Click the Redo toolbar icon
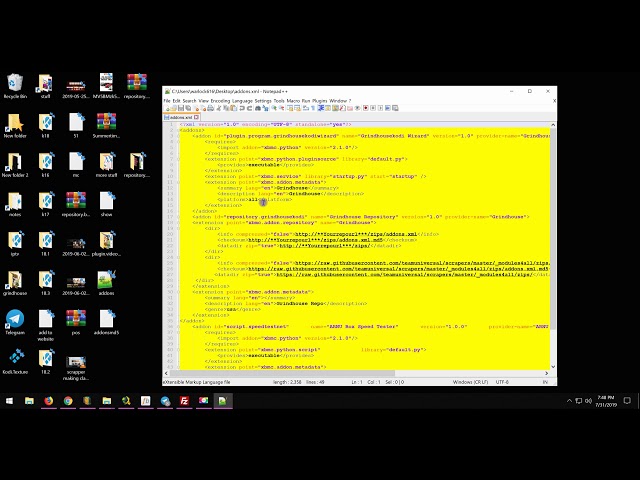The height and width of the screenshot is (480, 640). [249, 108]
